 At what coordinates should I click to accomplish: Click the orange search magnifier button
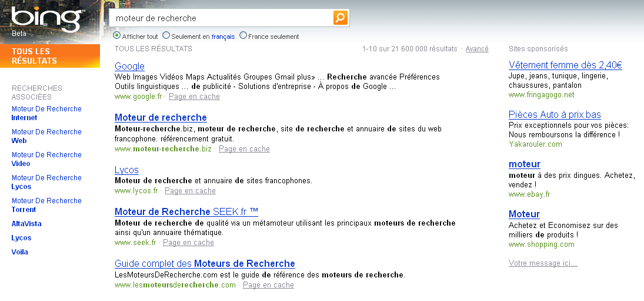coord(341,18)
